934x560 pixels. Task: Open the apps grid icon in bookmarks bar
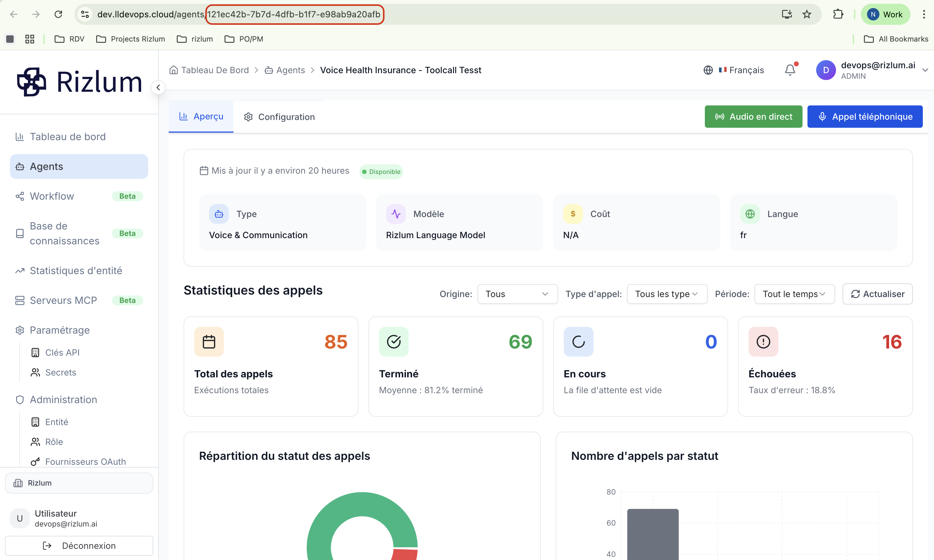pyautogui.click(x=30, y=39)
